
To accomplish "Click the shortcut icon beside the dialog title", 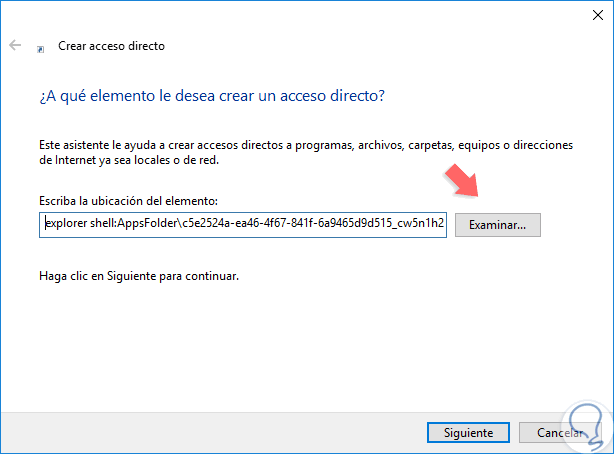I will click(x=40, y=47).
